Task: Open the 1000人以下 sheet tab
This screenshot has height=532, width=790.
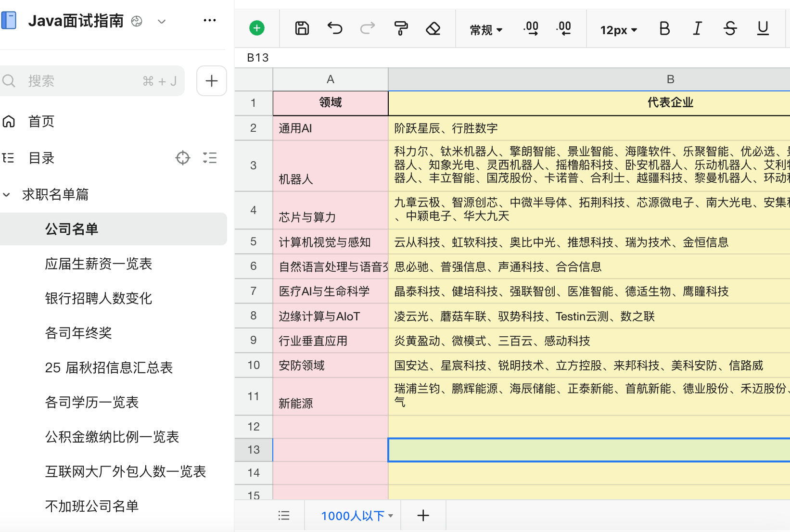Action: tap(353, 516)
